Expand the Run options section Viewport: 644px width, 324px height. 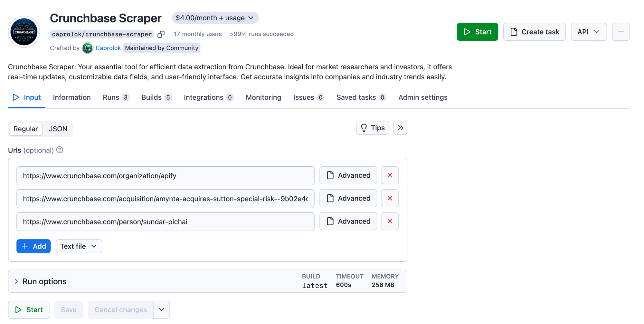pos(44,281)
